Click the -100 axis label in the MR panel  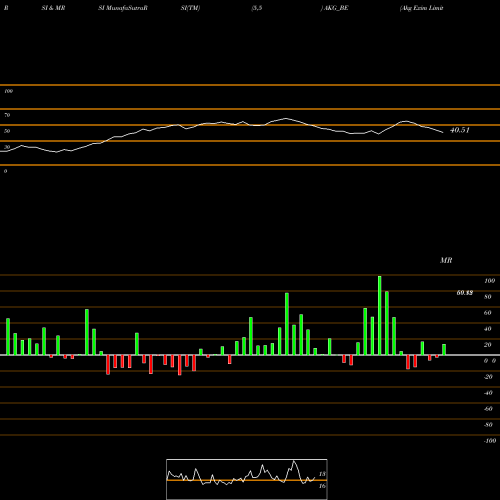point(490,441)
